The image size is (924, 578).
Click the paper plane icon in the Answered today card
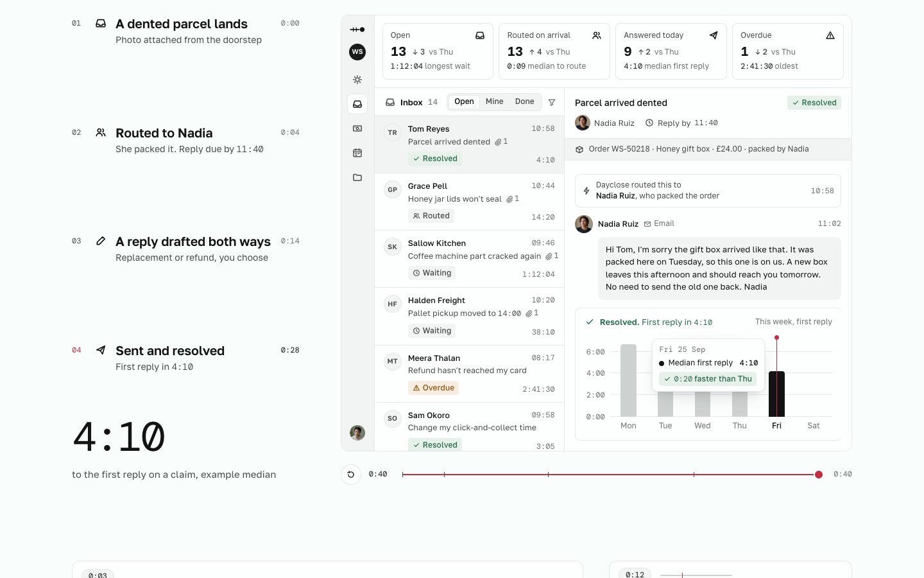714,35
